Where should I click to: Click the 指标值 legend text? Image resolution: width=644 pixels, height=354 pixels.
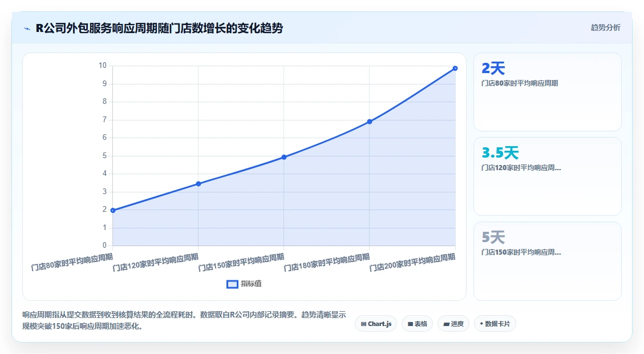(x=251, y=284)
